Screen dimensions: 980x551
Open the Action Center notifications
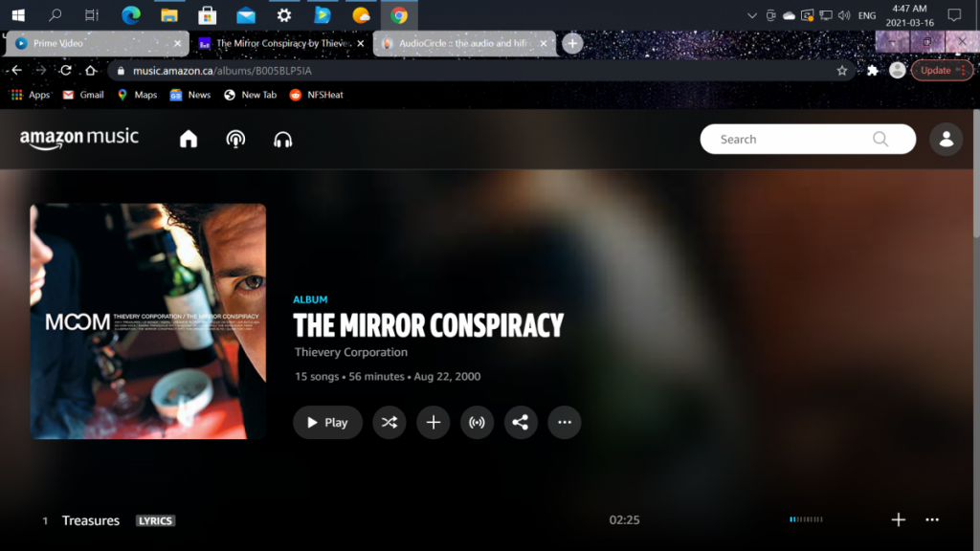(x=954, y=15)
